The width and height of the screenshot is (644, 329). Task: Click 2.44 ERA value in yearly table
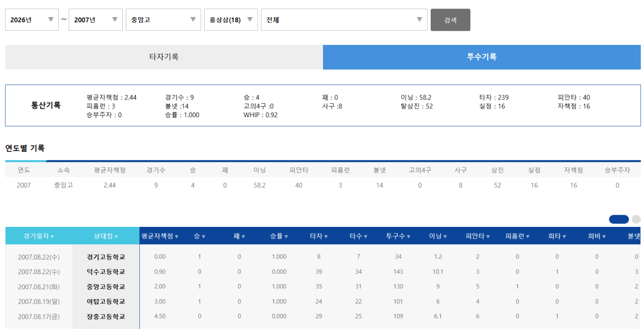110,185
